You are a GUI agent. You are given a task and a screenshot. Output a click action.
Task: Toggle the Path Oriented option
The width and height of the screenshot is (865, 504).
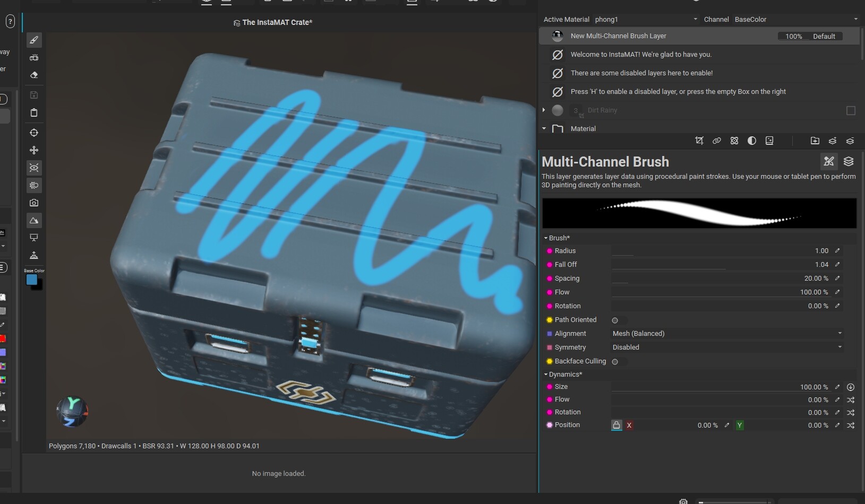pos(615,320)
